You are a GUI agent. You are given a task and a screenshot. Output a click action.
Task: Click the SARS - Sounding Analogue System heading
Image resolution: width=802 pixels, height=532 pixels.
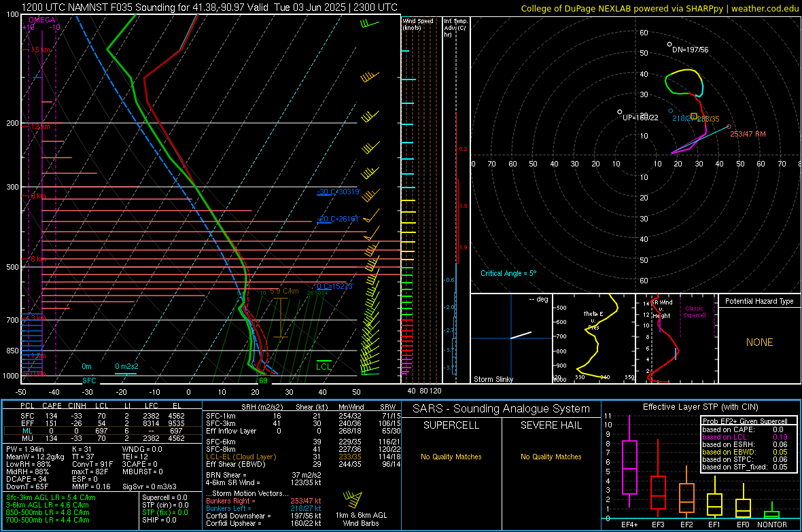click(501, 409)
